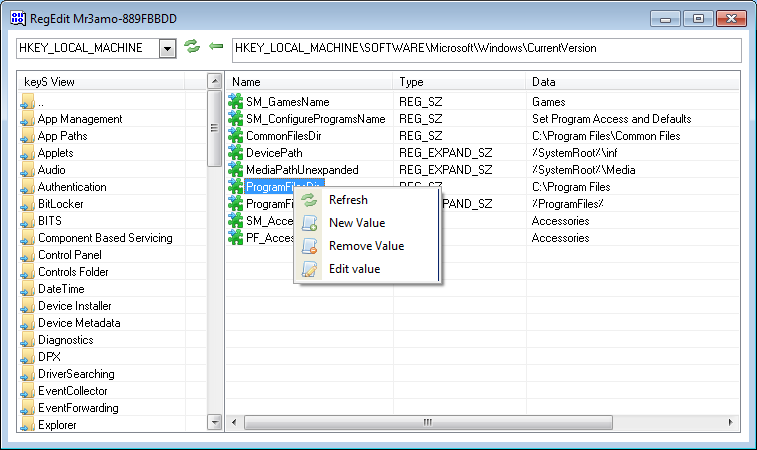Select the DateTime key
757x450 pixels.
point(61,289)
